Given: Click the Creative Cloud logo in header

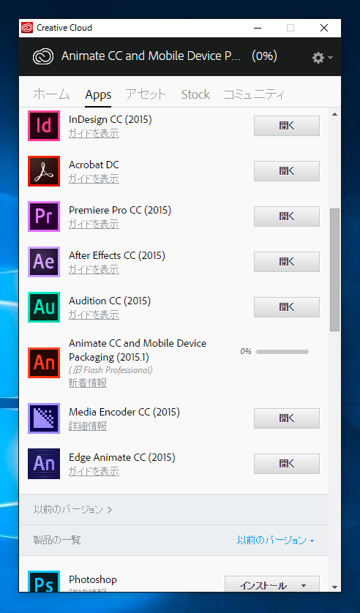Looking at the screenshot, I should click(x=43, y=57).
